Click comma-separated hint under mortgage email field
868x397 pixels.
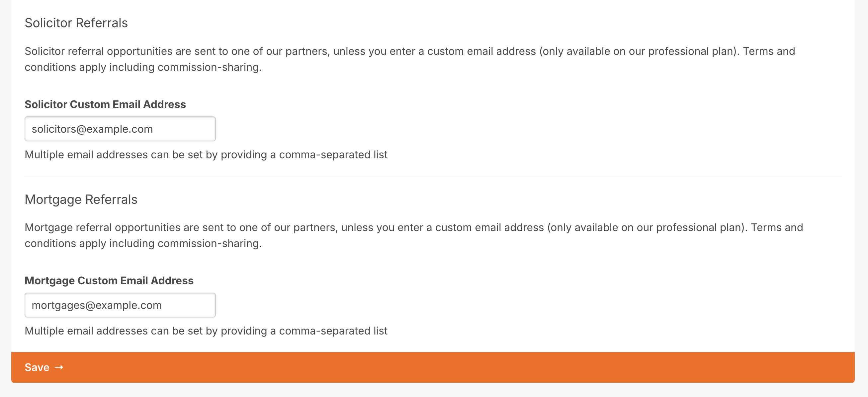tap(206, 331)
